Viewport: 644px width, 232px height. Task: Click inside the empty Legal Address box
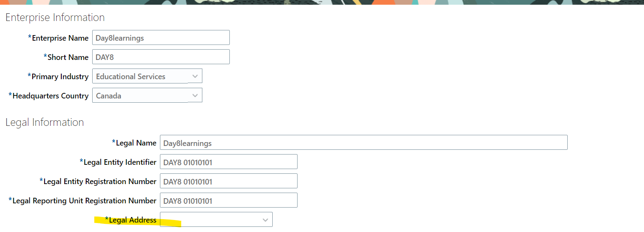(x=210, y=220)
